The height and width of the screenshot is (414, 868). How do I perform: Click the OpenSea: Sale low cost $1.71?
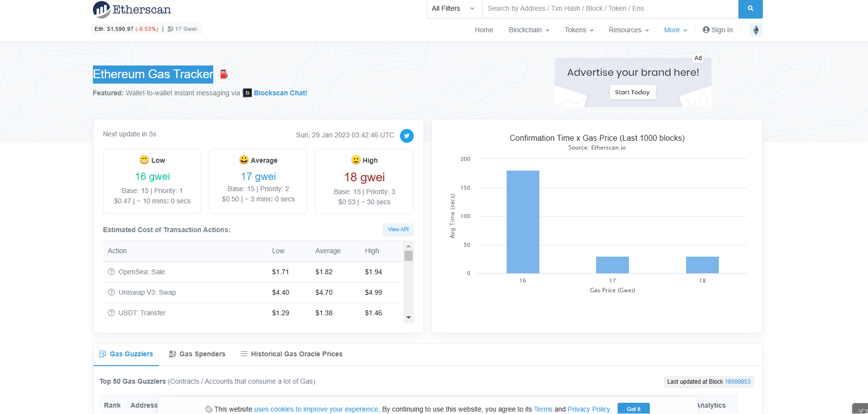[x=280, y=272]
